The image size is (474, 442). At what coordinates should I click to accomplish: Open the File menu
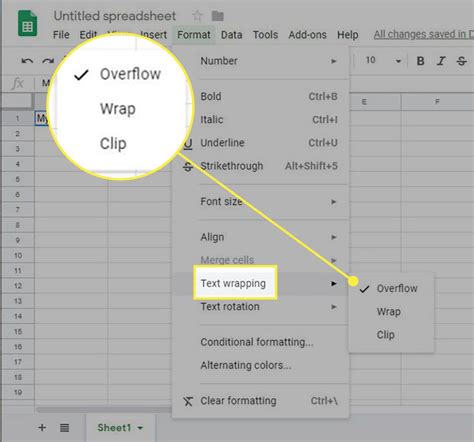coord(61,35)
